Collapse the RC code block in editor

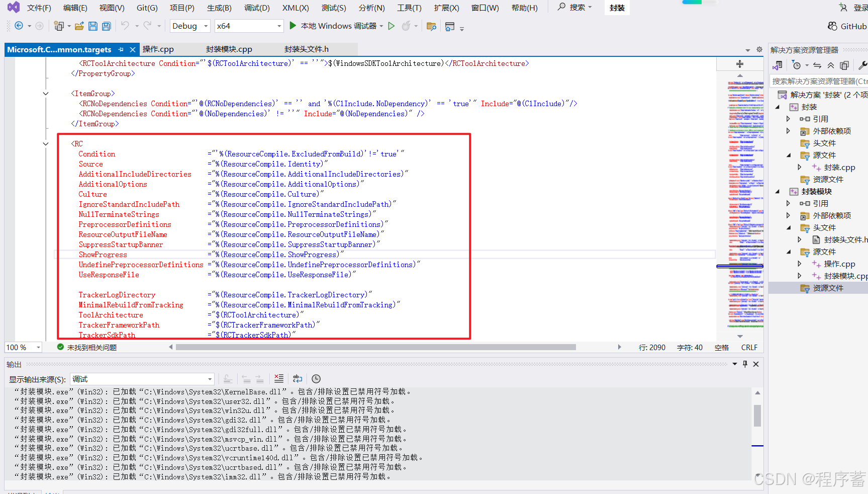coord(46,144)
